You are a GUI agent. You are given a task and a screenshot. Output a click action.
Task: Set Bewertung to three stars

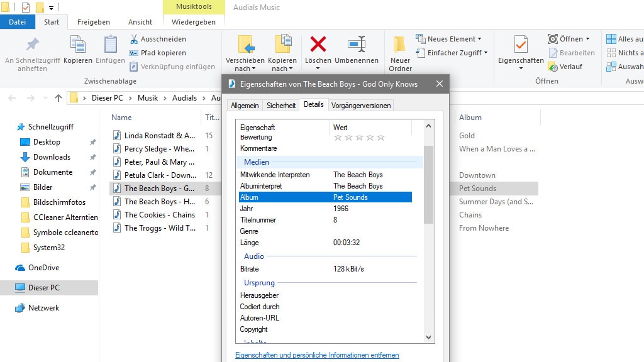click(359, 138)
